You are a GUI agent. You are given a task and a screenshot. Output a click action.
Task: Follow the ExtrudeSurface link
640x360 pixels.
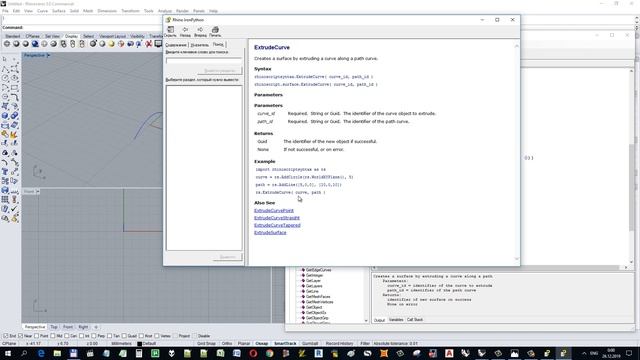click(x=270, y=233)
